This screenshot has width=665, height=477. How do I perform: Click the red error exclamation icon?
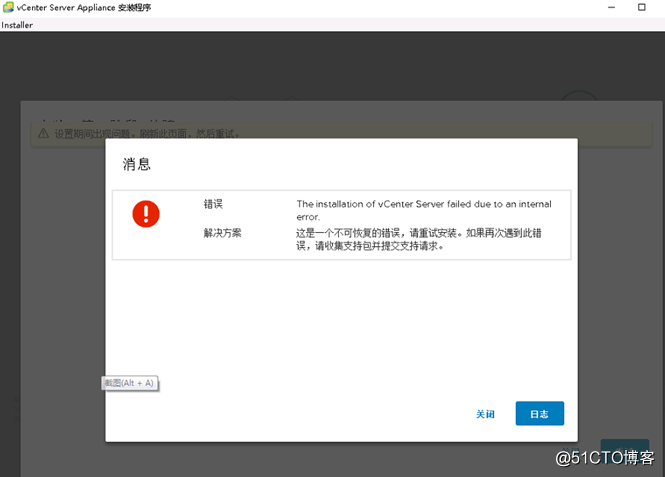(x=146, y=214)
